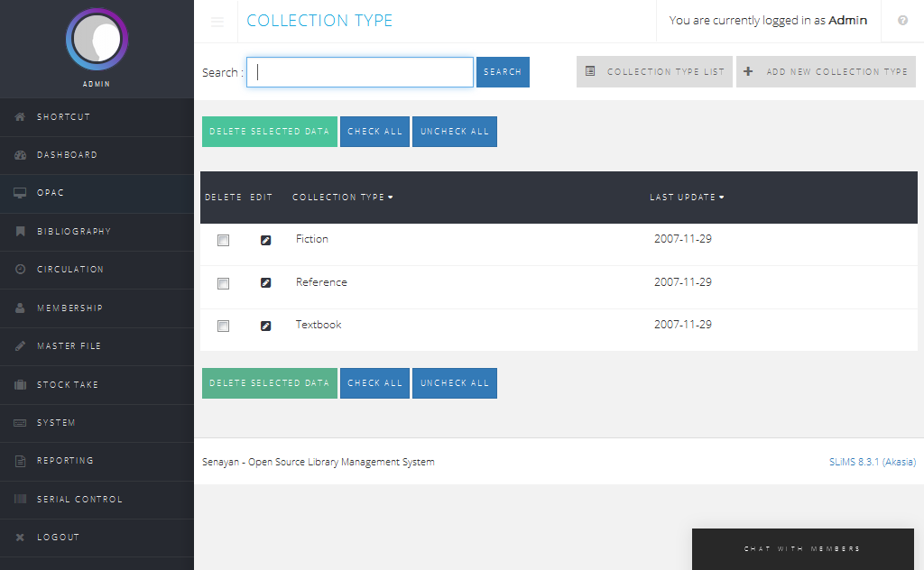Click the Logout X icon in sidebar
The width and height of the screenshot is (924, 570).
point(20,538)
